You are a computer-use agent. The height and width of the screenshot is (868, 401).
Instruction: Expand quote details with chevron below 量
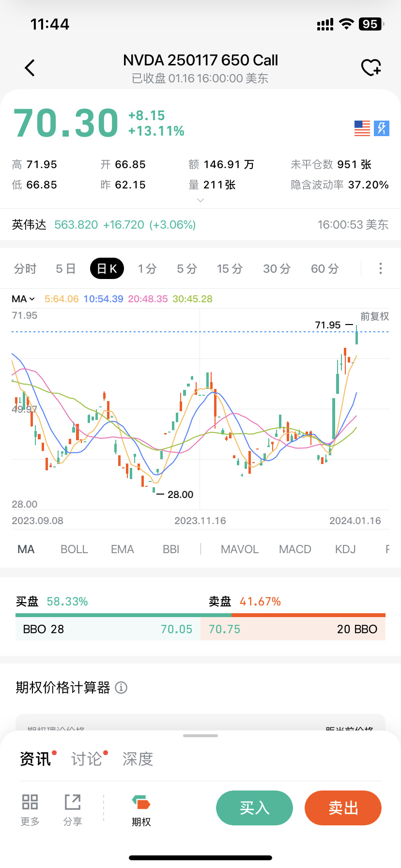click(x=200, y=200)
